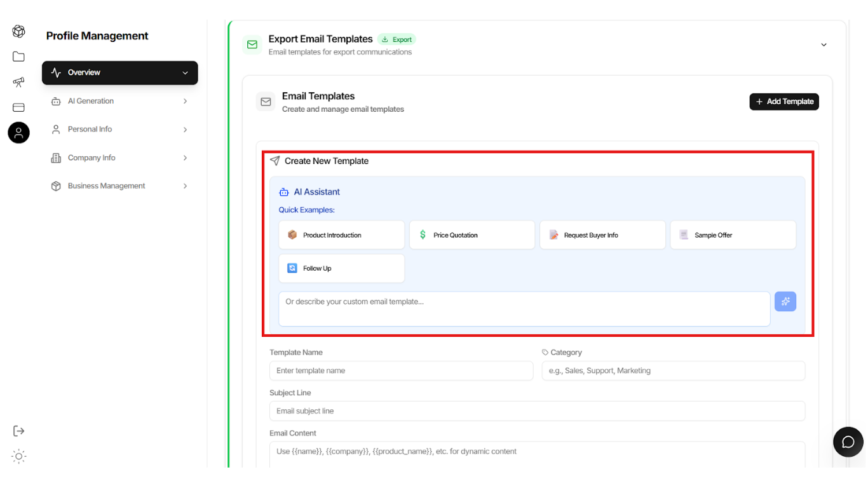Image resolution: width=868 pixels, height=488 pixels.
Task: Open the chat bubble in the bottom-right corner
Action: (x=848, y=442)
